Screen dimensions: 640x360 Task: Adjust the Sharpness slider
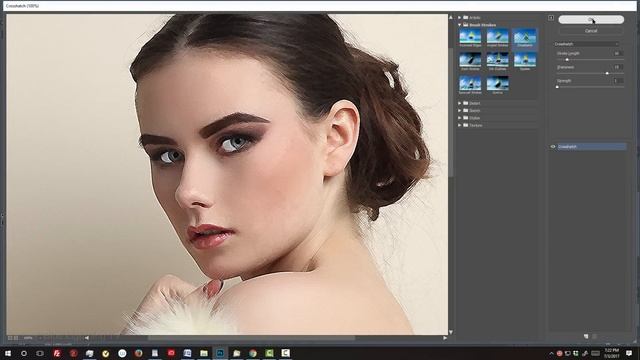607,73
